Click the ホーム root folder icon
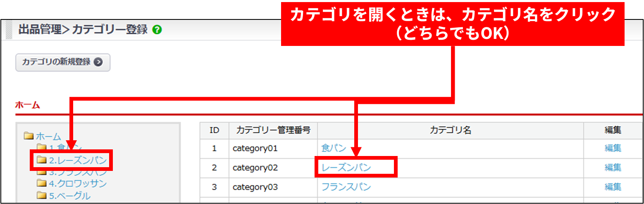This screenshot has height=204, width=644. tap(29, 136)
